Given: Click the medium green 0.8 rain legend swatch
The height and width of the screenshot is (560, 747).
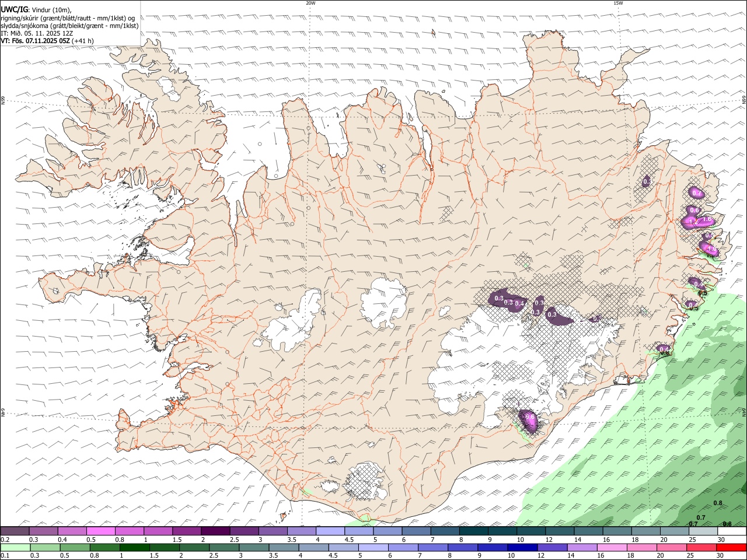Looking at the screenshot, I should point(104,547).
